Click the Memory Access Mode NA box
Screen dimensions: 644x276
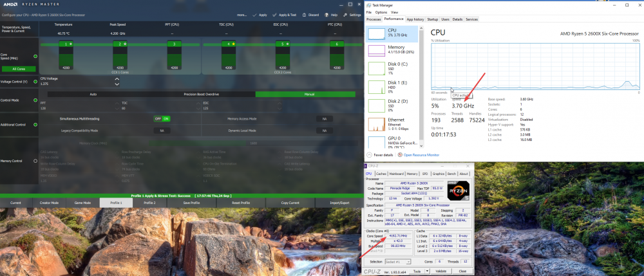coord(325,119)
